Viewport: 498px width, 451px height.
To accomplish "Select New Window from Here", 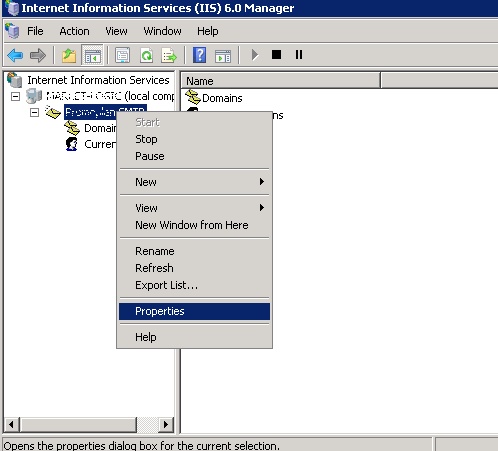I will (194, 225).
